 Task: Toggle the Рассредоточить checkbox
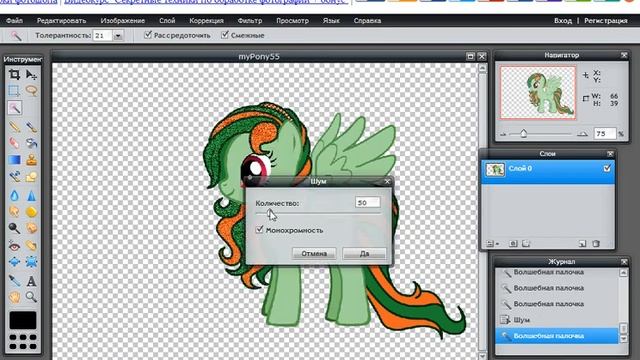pyautogui.click(x=148, y=35)
